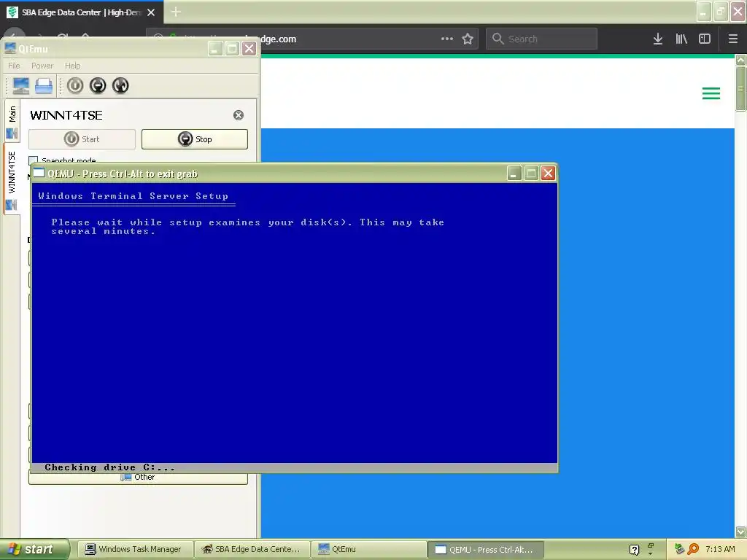The width and height of the screenshot is (747, 560).
Task: Open the Help menu in QtEmu
Action: tap(72, 66)
